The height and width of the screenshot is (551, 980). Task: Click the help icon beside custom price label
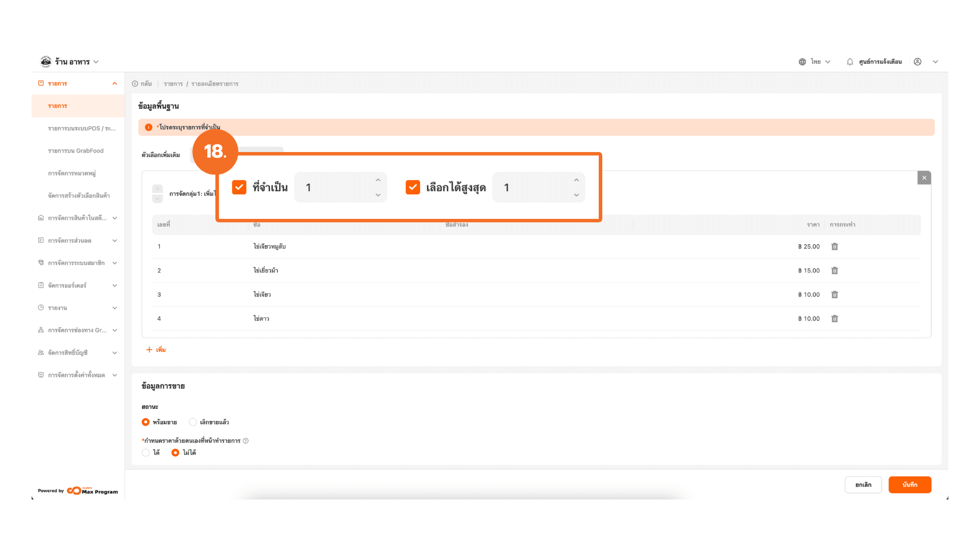(x=246, y=441)
